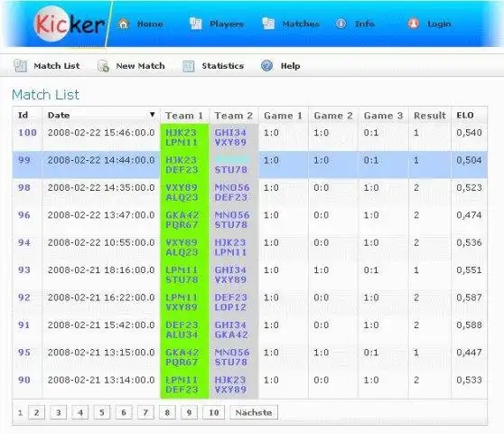The width and height of the screenshot is (504, 434).
Task: Click date 2008-02-21 13:14:00.0
Action: (x=101, y=380)
